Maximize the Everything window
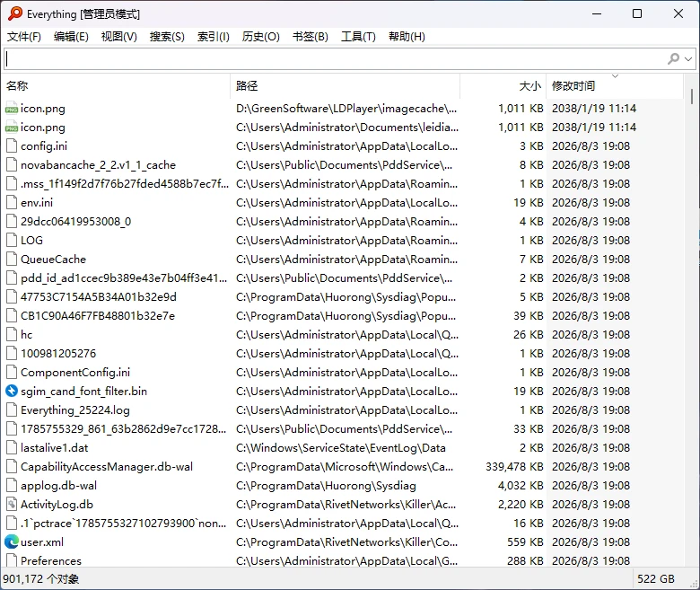This screenshot has width=700, height=590. [637, 13]
